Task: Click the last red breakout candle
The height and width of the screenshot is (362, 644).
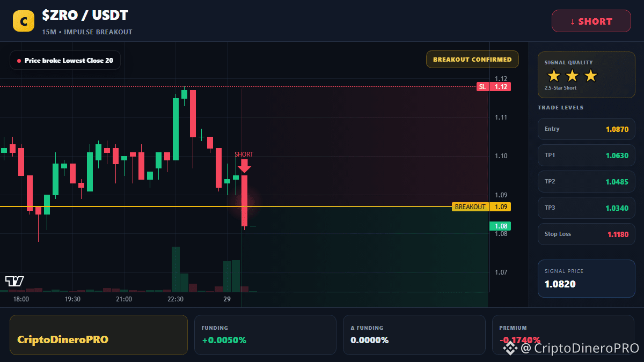Action: tap(244, 201)
